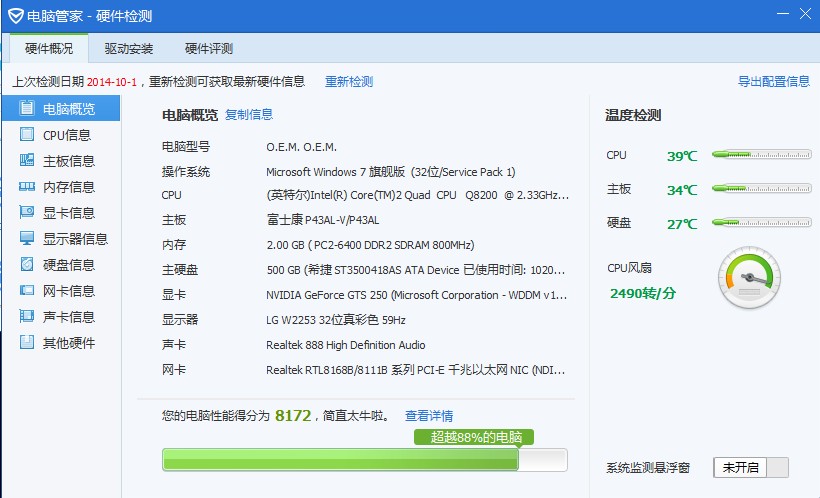Click the 8172 performance score number
The width and height of the screenshot is (820, 498).
tap(293, 415)
